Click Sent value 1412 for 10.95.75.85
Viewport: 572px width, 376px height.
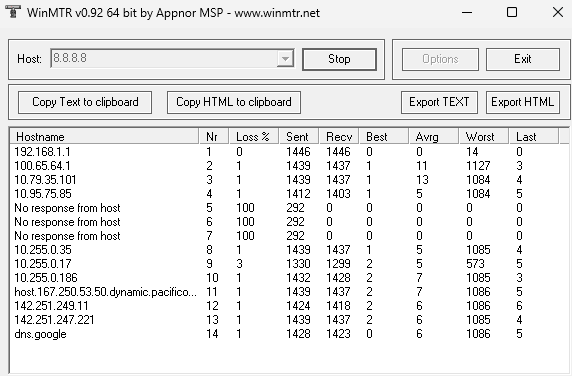pyautogui.click(x=298, y=194)
